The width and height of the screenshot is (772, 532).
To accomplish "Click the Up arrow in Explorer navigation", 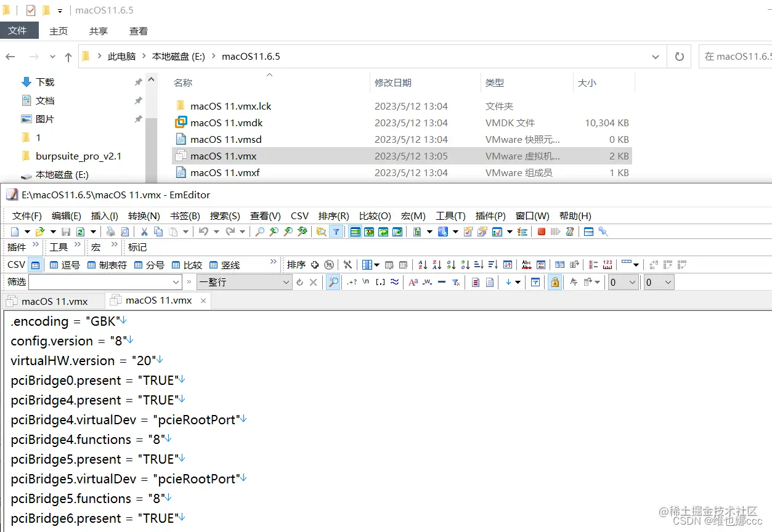I will (68, 57).
